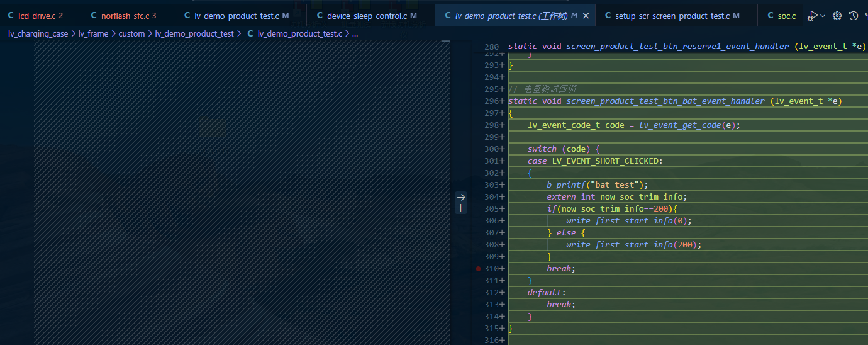This screenshot has width=868, height=345.
Task: Close the lv_demo_product_test.c (工作树) tab
Action: point(586,16)
